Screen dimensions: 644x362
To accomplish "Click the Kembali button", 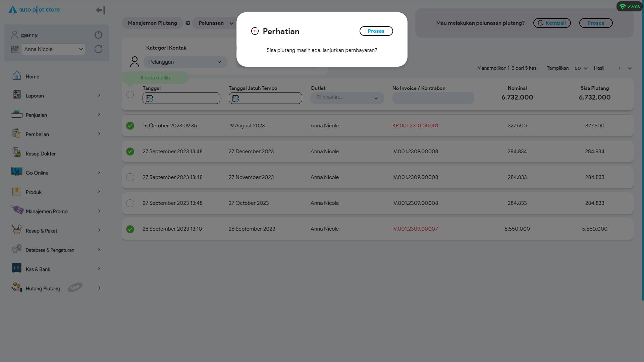I will [552, 23].
